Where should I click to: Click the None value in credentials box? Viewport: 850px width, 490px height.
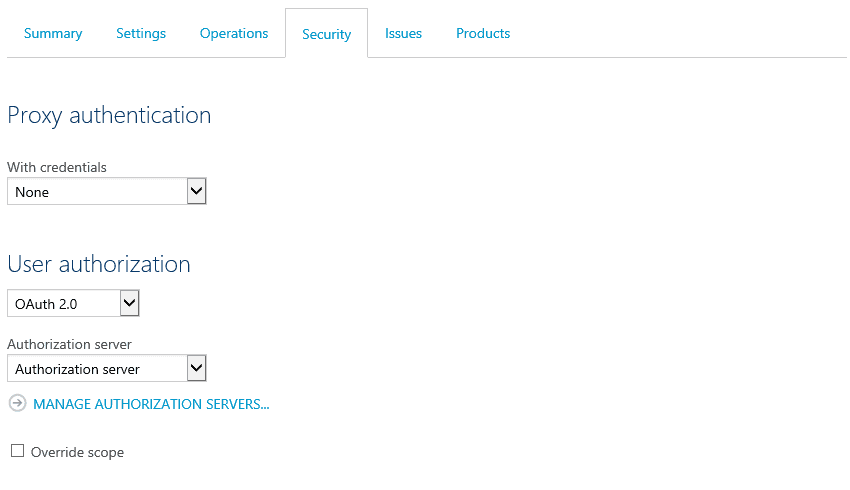coord(97,191)
